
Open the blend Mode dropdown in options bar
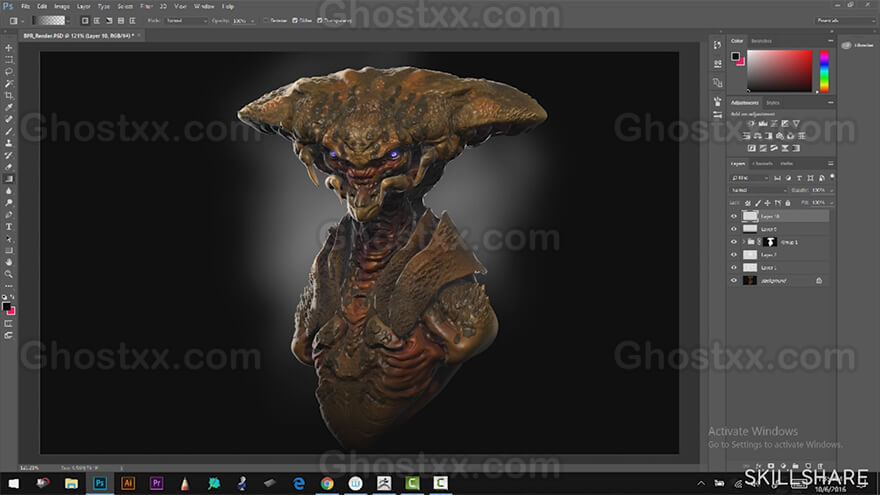point(186,21)
